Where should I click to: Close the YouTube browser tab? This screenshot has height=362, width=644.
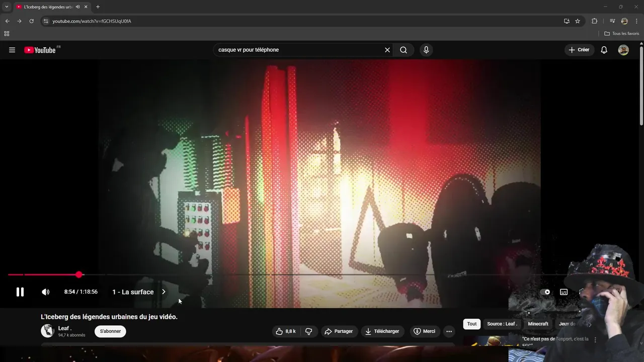click(x=86, y=7)
